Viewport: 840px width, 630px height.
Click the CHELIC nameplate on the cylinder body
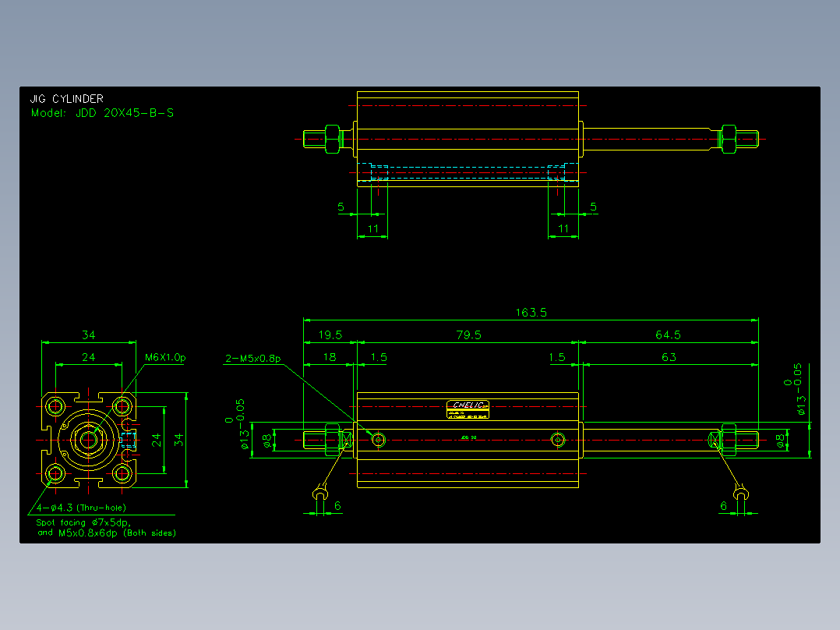(468, 409)
